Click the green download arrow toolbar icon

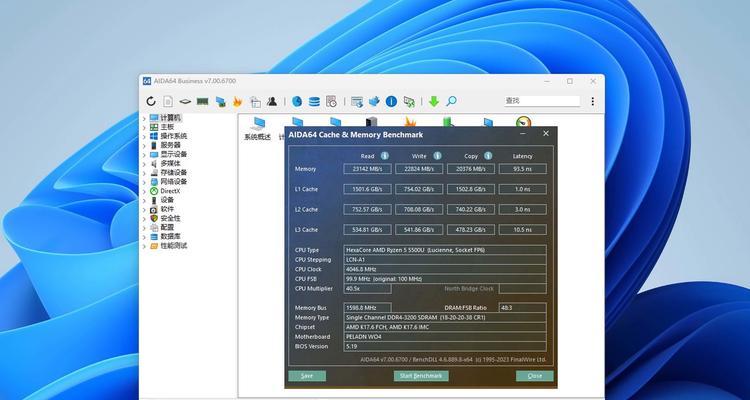click(434, 101)
